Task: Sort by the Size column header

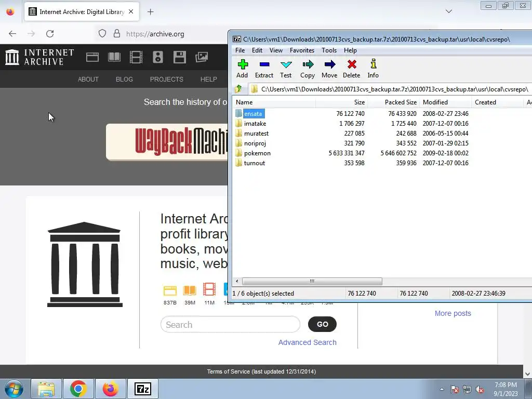Action: (x=342, y=102)
